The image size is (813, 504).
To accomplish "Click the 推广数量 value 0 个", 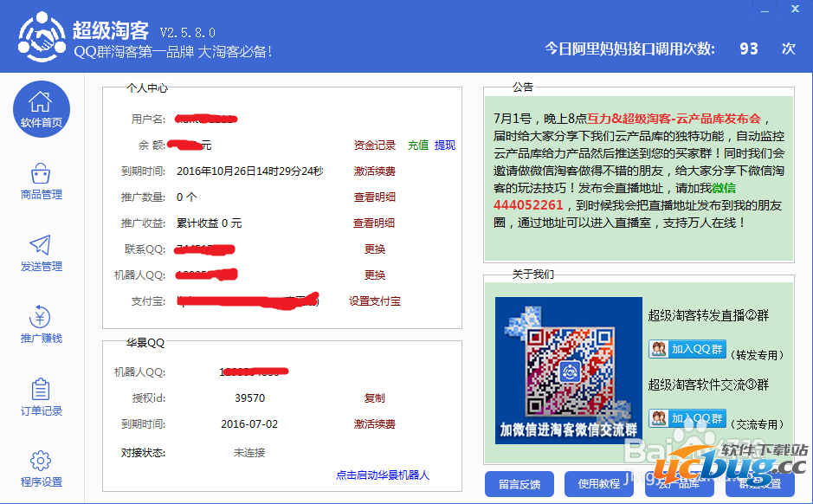I will pyautogui.click(x=187, y=197).
